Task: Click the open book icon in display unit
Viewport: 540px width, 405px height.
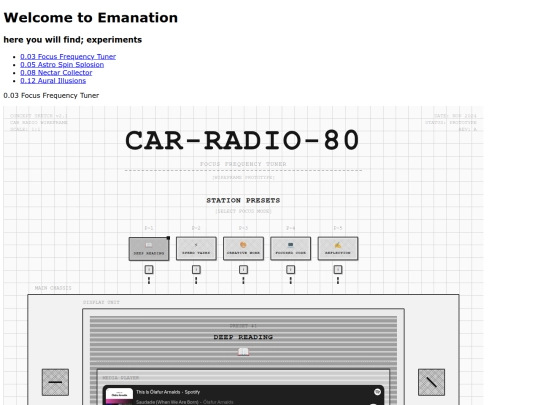Action: click(x=243, y=352)
